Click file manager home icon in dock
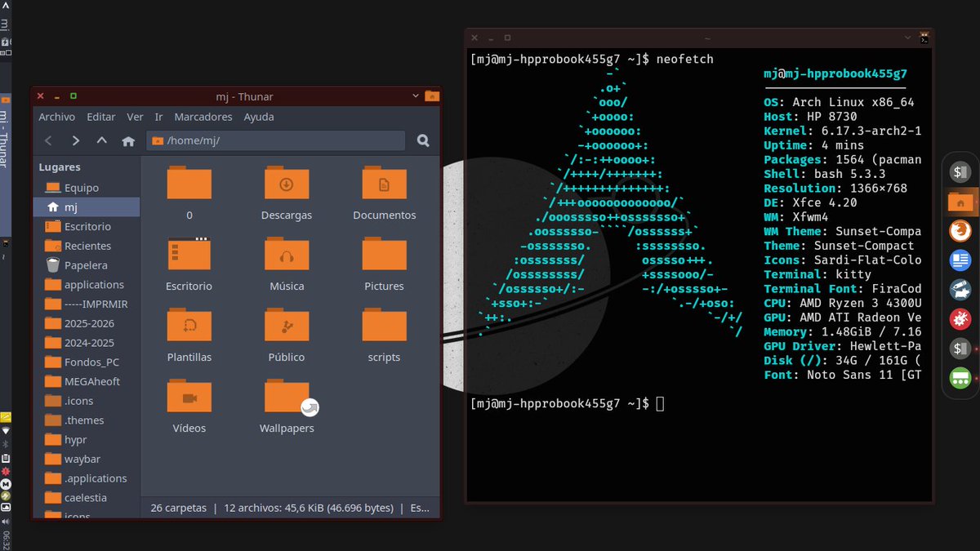Image resolution: width=980 pixels, height=551 pixels. tap(960, 202)
